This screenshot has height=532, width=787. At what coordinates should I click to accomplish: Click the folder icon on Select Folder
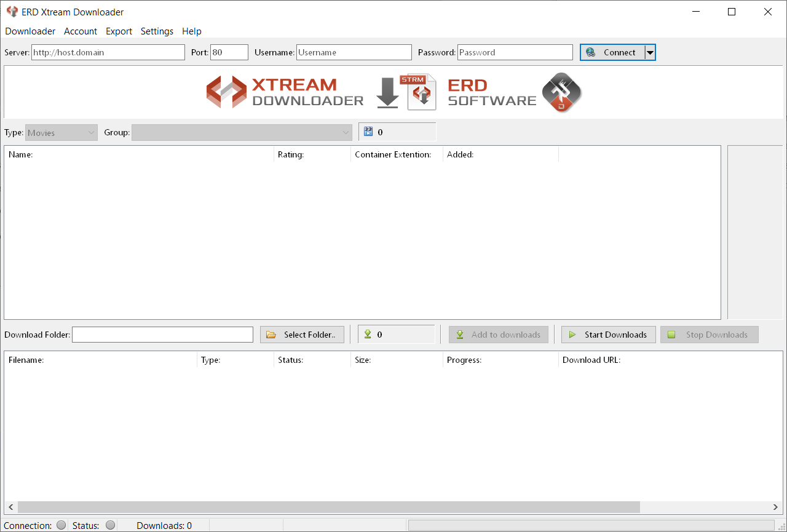pos(271,335)
